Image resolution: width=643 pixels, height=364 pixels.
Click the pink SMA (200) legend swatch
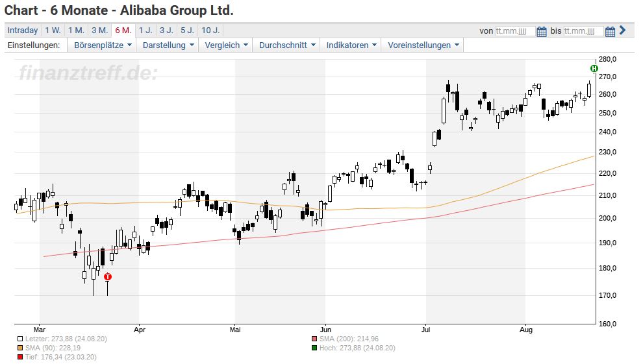coord(314,339)
